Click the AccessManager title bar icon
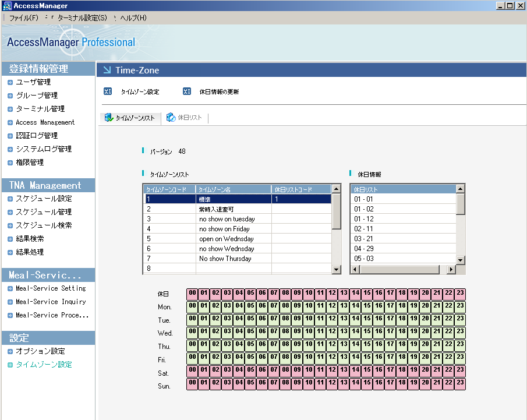 [7, 6]
